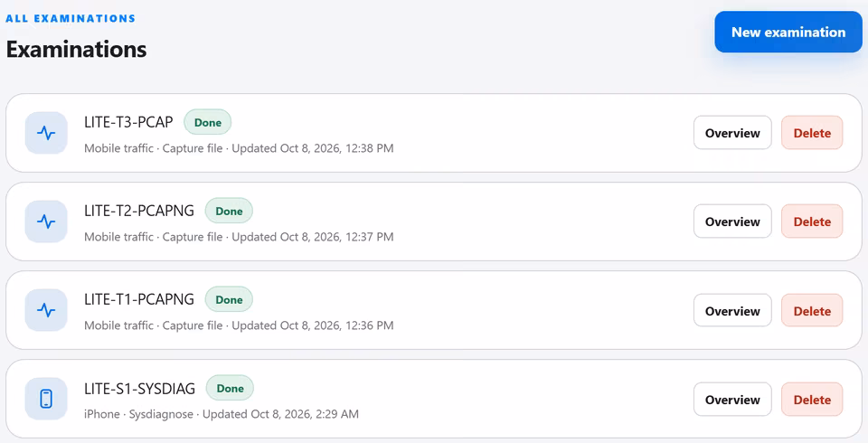Click the LITE-T1-PCAPNG traffic pulse icon
This screenshot has height=443, width=868.
tap(46, 310)
